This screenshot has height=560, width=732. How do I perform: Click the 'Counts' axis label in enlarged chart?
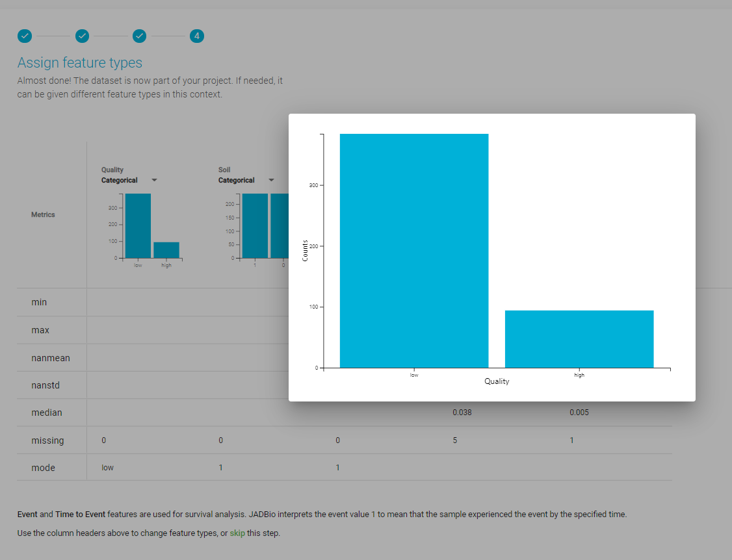point(306,251)
